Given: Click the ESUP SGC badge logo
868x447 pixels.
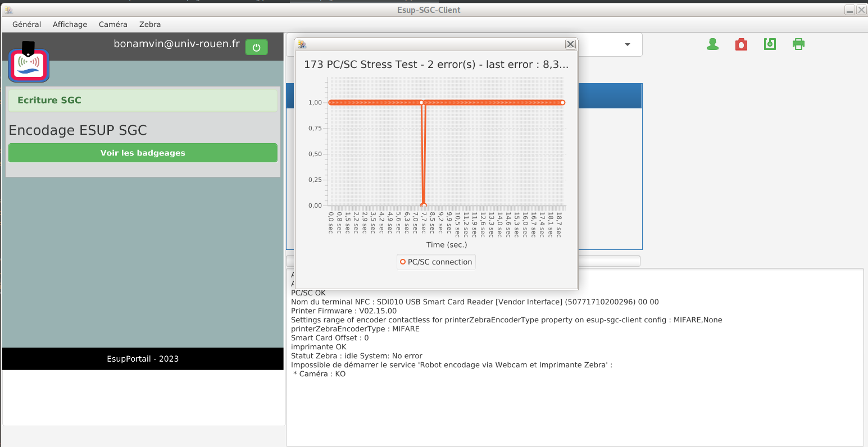Looking at the screenshot, I should tap(29, 63).
